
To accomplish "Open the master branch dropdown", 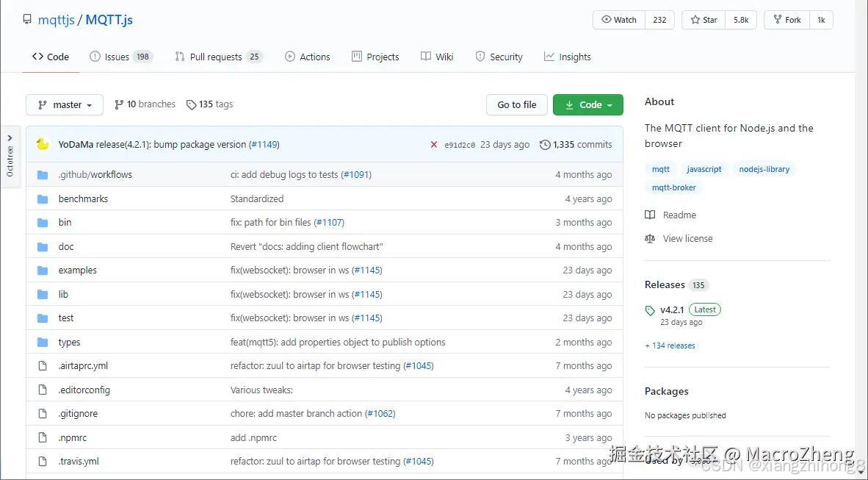I will [x=64, y=104].
